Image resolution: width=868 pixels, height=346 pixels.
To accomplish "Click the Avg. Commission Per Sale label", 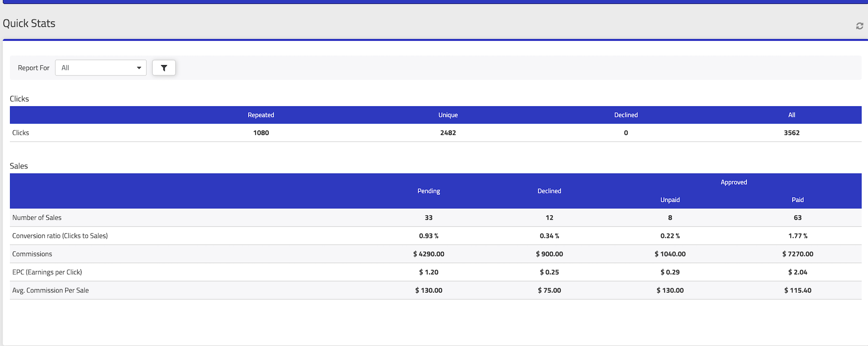I will pos(51,290).
